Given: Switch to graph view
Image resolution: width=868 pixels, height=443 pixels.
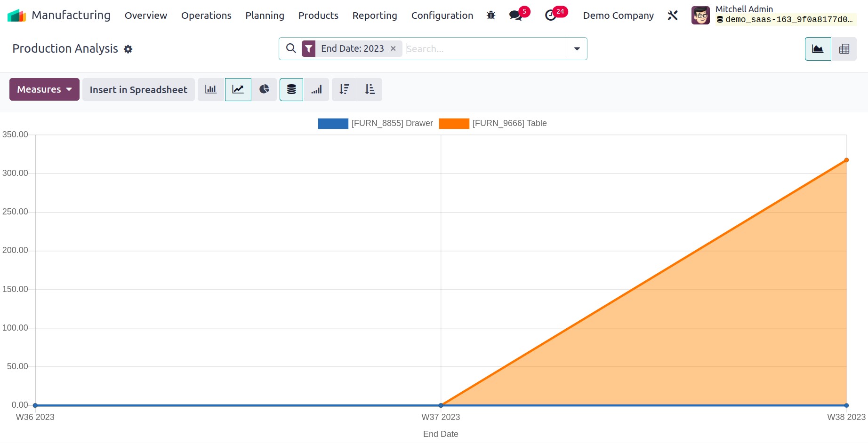Looking at the screenshot, I should click(818, 49).
